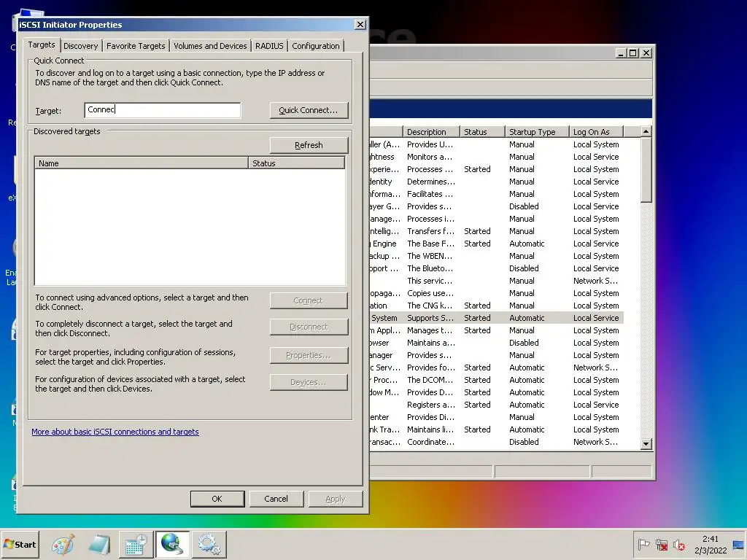Open the Configuration tab

316,46
